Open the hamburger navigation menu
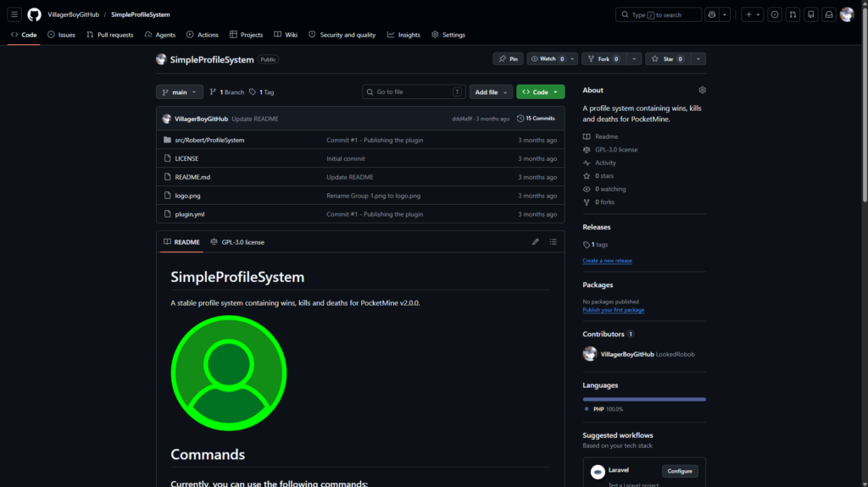Screen dimensions: 868x487 click(x=14, y=14)
